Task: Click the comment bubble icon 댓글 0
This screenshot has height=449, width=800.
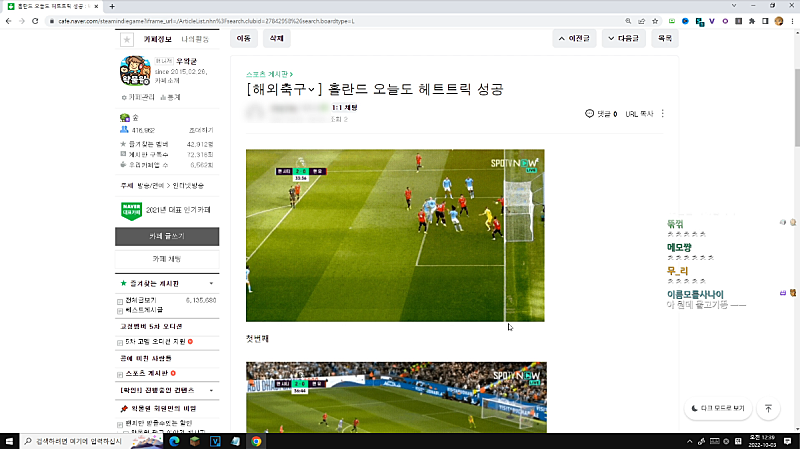Action: pyautogui.click(x=589, y=113)
